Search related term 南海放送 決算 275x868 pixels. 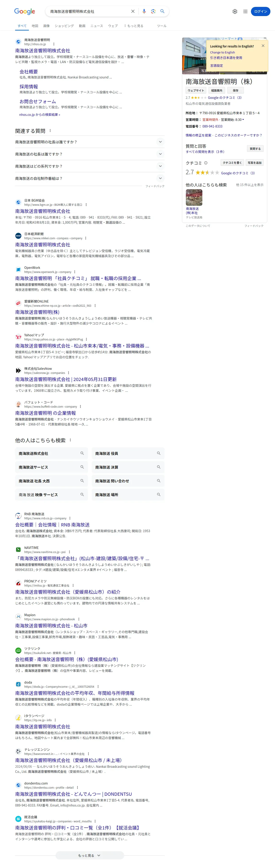coord(128,467)
